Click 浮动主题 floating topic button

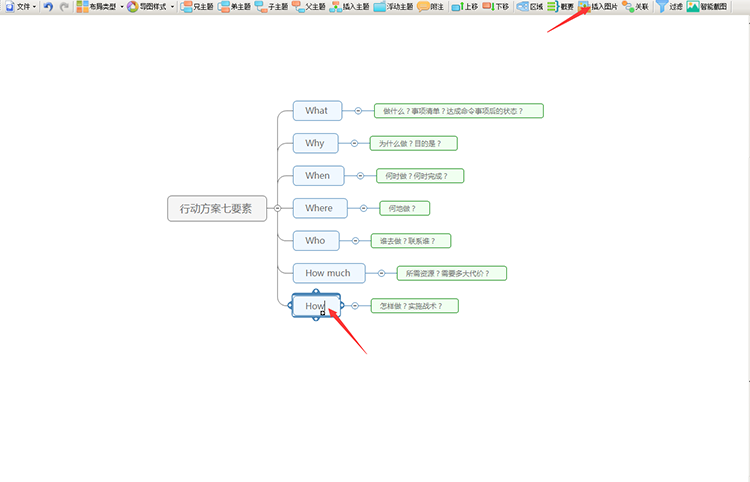[393, 6]
